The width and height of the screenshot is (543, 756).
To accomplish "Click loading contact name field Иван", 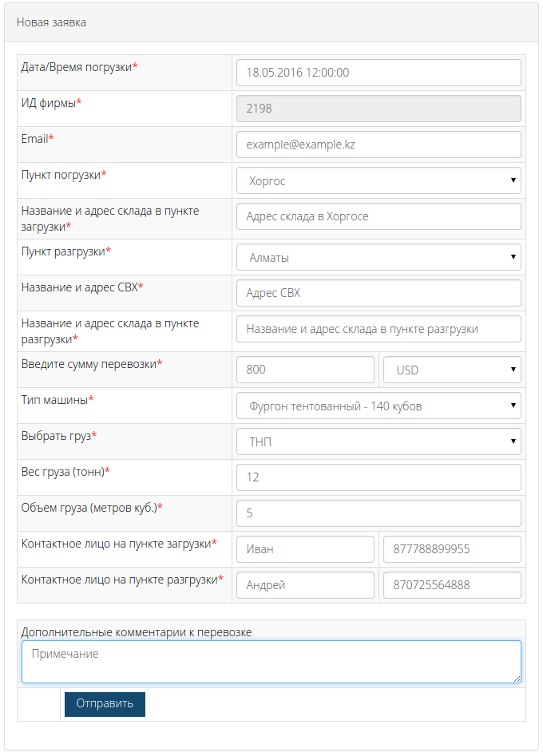I will pos(305,549).
